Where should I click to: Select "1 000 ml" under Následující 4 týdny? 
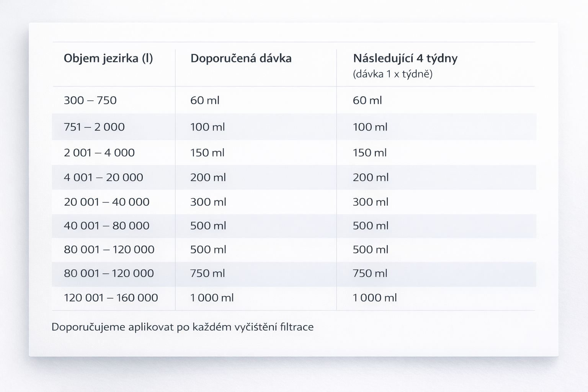[x=374, y=297]
